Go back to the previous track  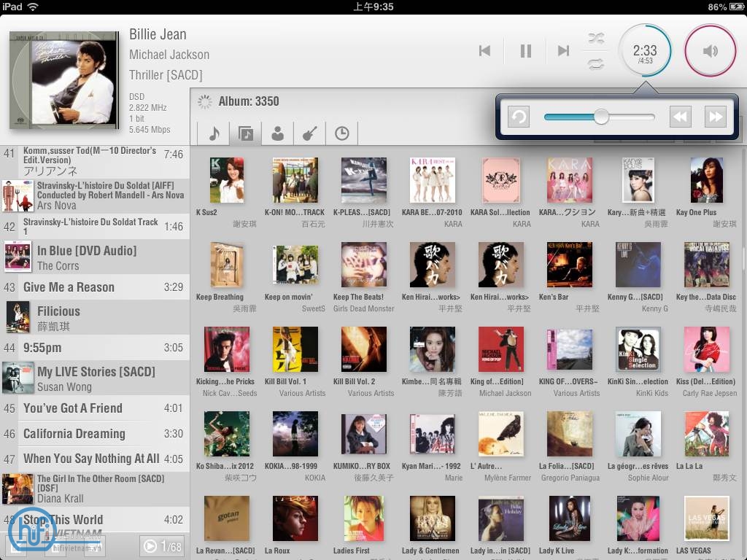(485, 50)
